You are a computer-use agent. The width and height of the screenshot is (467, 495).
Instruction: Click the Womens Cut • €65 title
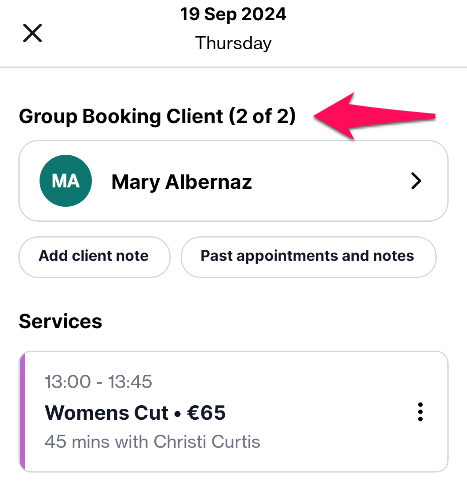[135, 413]
